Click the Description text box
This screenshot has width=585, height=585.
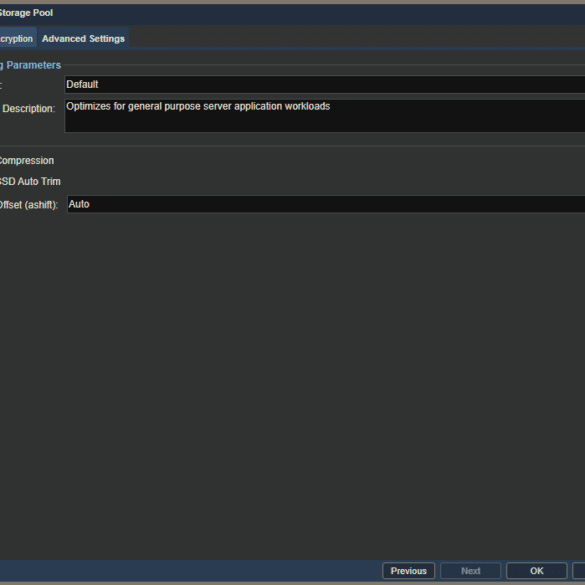pyautogui.click(x=325, y=116)
